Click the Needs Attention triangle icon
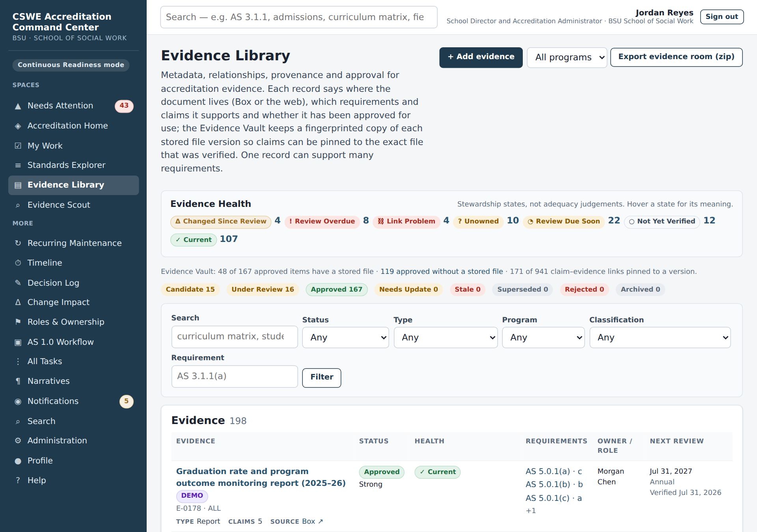This screenshot has height=532, width=757. click(x=18, y=106)
